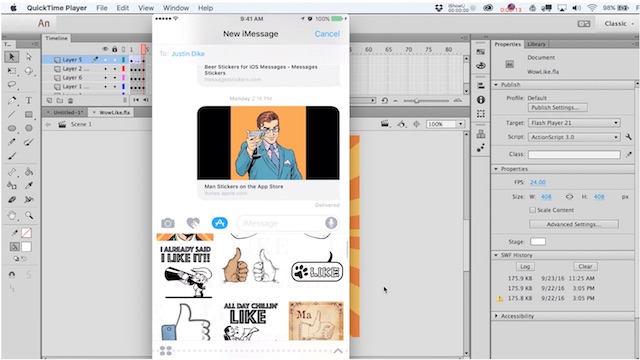Select the Rectangle tool
The height and width of the screenshot is (360, 640).
tap(29, 114)
